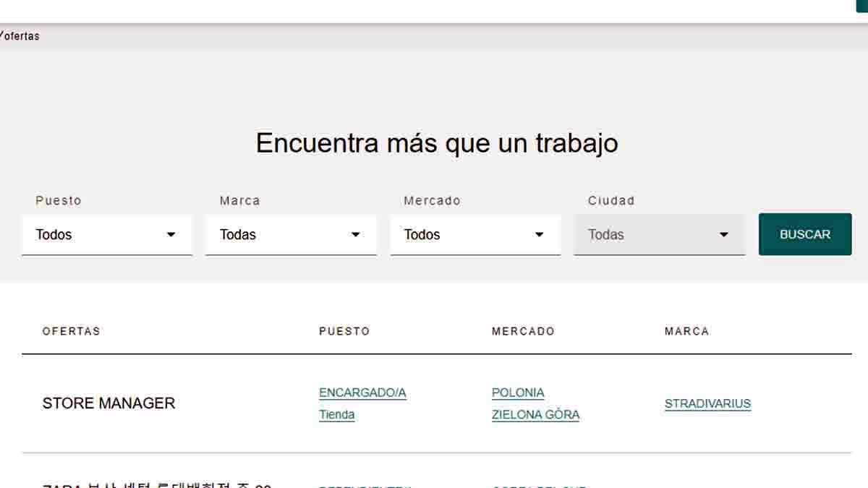Click the OFERTAS table column header
Screen dimensions: 868x488
[71, 331]
